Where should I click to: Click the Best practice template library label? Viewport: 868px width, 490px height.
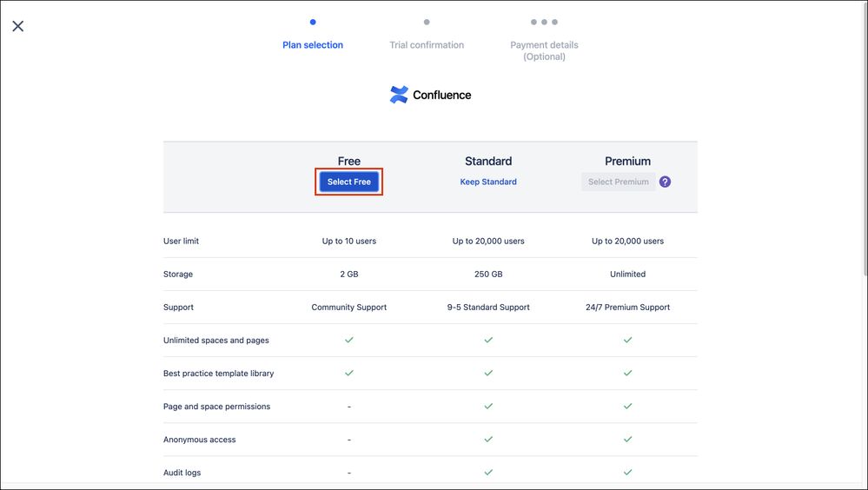[219, 374]
